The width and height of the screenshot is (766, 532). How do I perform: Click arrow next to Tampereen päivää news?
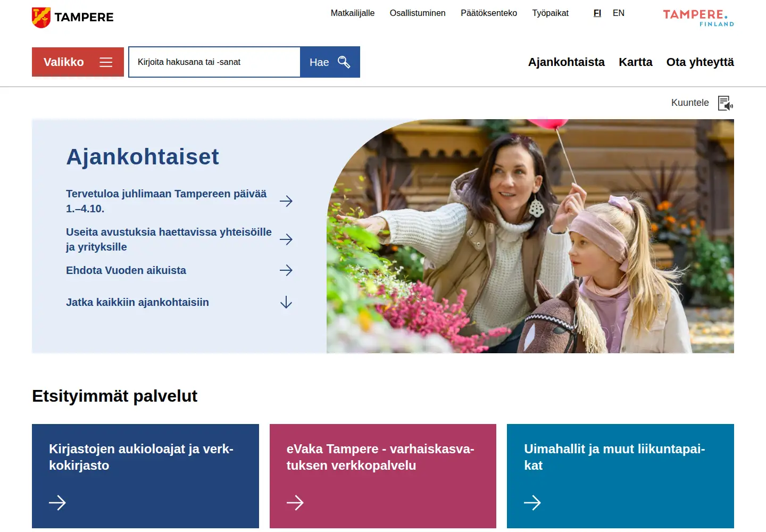coord(286,201)
